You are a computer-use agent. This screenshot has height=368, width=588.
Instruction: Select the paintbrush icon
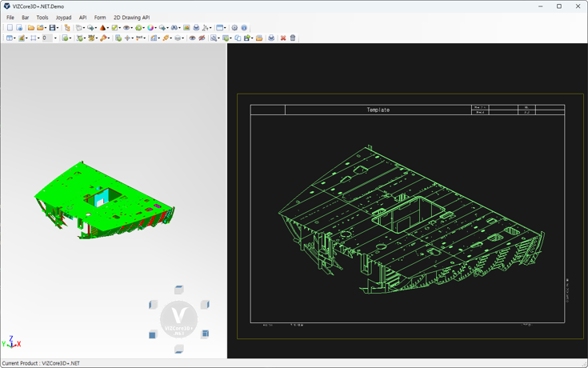(x=103, y=38)
